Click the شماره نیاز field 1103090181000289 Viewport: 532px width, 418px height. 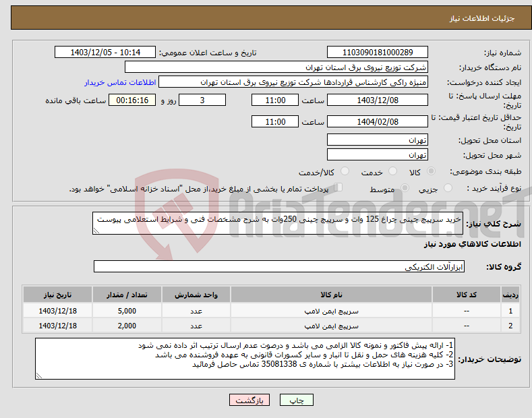(378, 53)
